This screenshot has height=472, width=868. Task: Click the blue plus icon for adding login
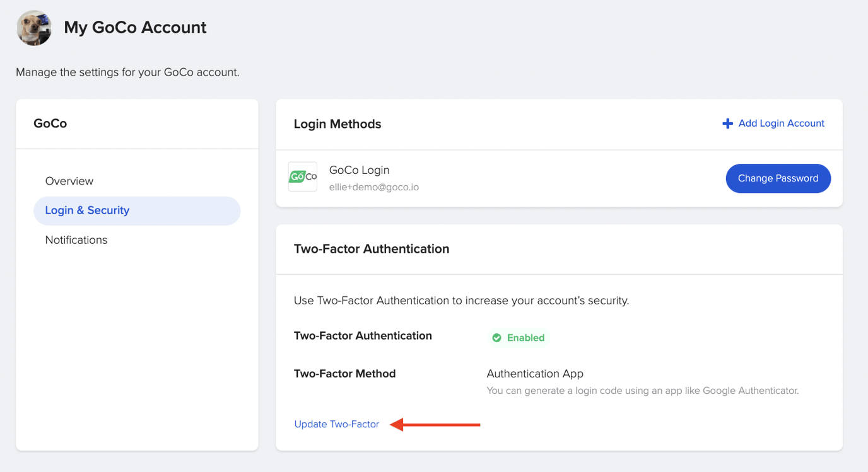pyautogui.click(x=729, y=123)
